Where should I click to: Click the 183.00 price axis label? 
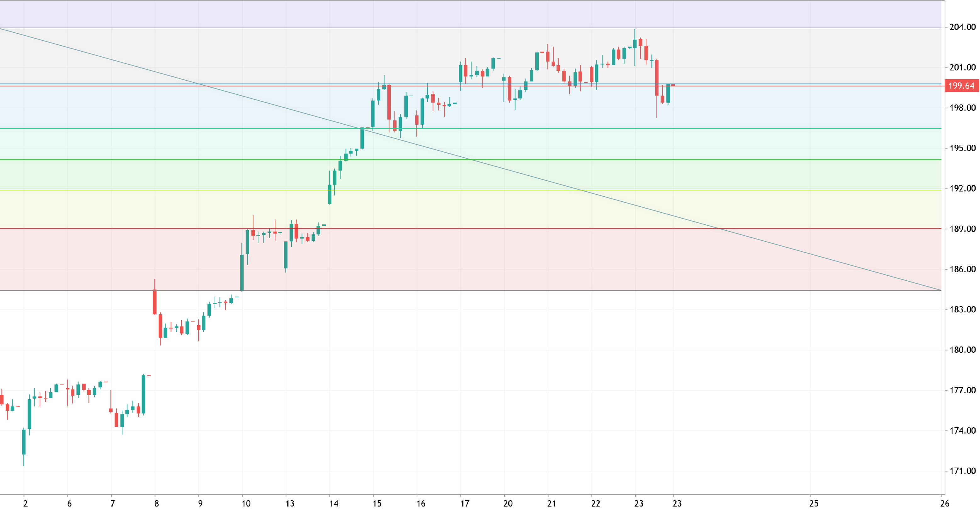click(x=962, y=309)
